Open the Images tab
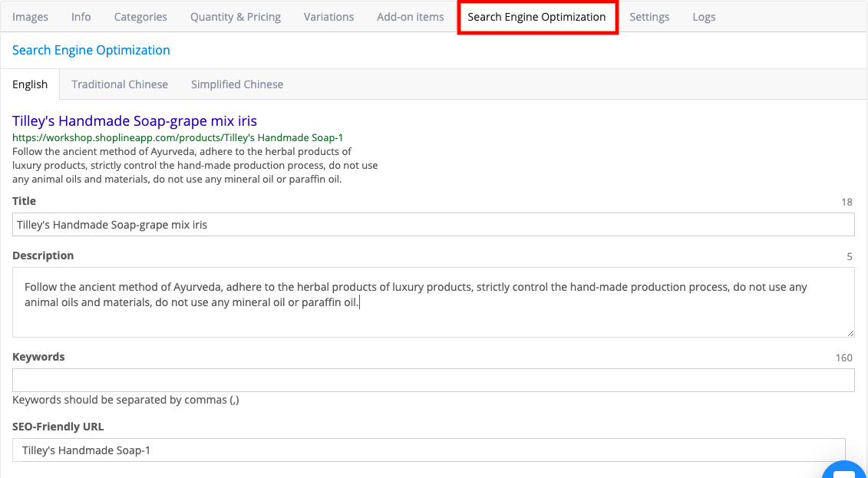Image resolution: width=868 pixels, height=478 pixels. 30,17
